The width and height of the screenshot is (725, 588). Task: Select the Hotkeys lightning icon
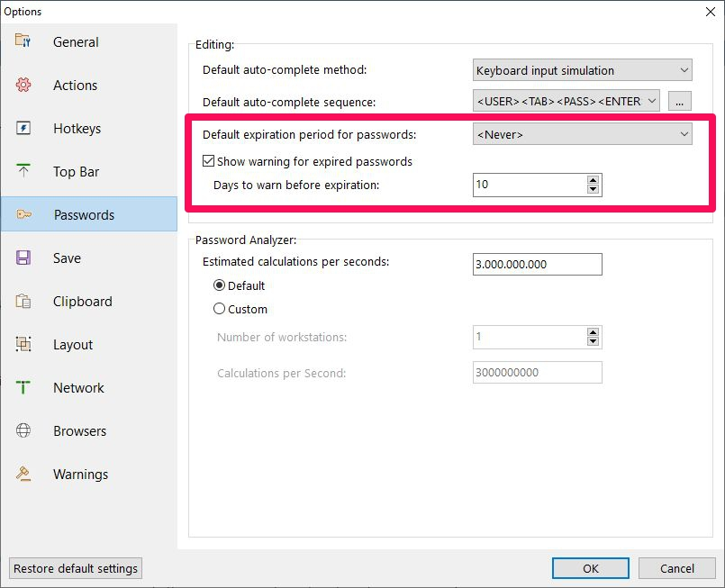23,128
